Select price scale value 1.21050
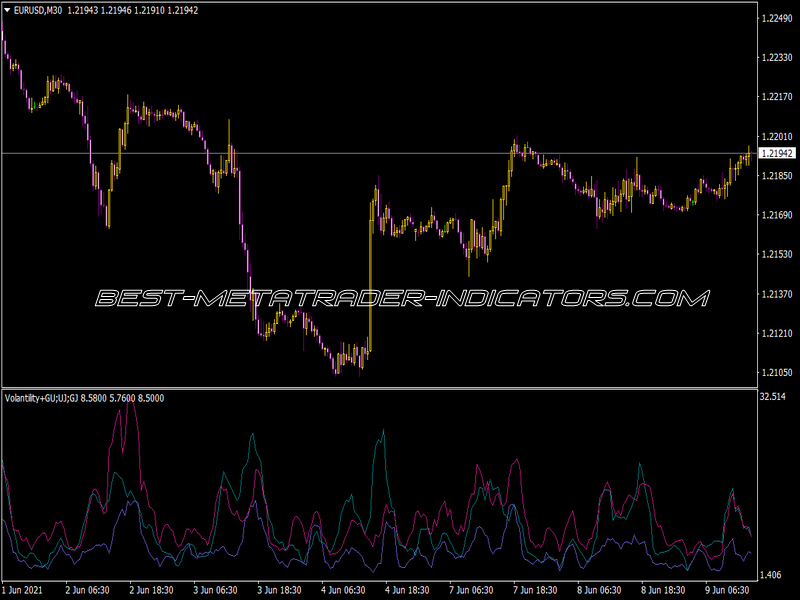The image size is (800, 600). pyautogui.click(x=777, y=372)
